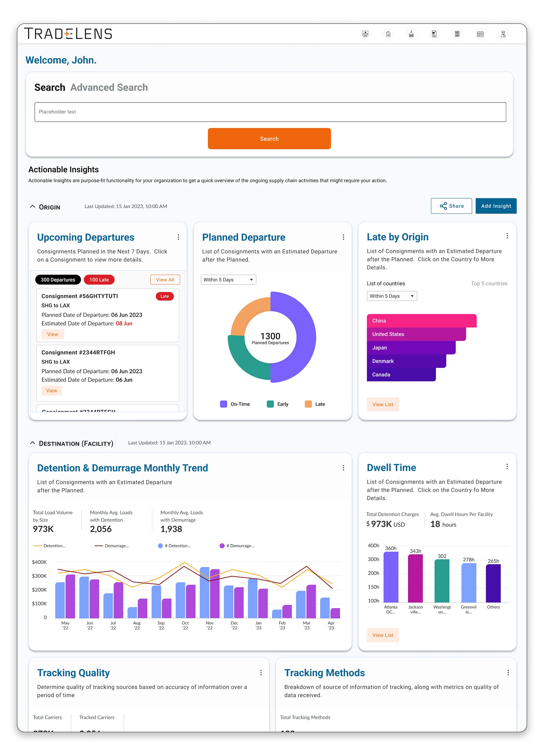Screen dimensions: 544x756
Task: Collapse the Destination (Facility) section chevron
Action: coord(33,443)
